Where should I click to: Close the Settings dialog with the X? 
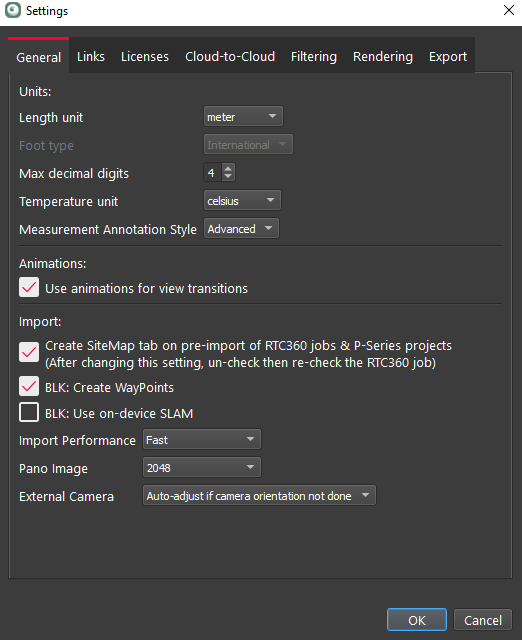coord(509,10)
